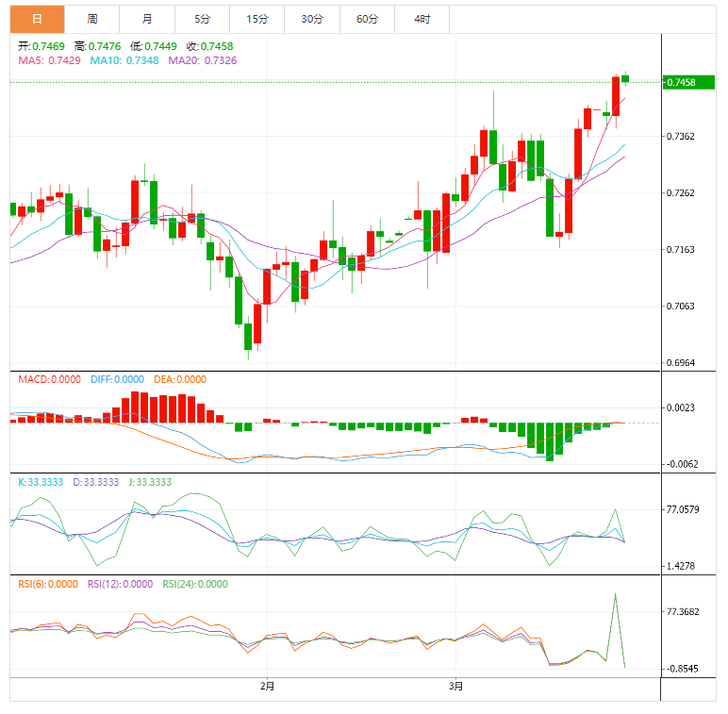Image resolution: width=728 pixels, height=714 pixels.
Task: Click the high price 高:0.7476 value
Action: tap(97, 46)
